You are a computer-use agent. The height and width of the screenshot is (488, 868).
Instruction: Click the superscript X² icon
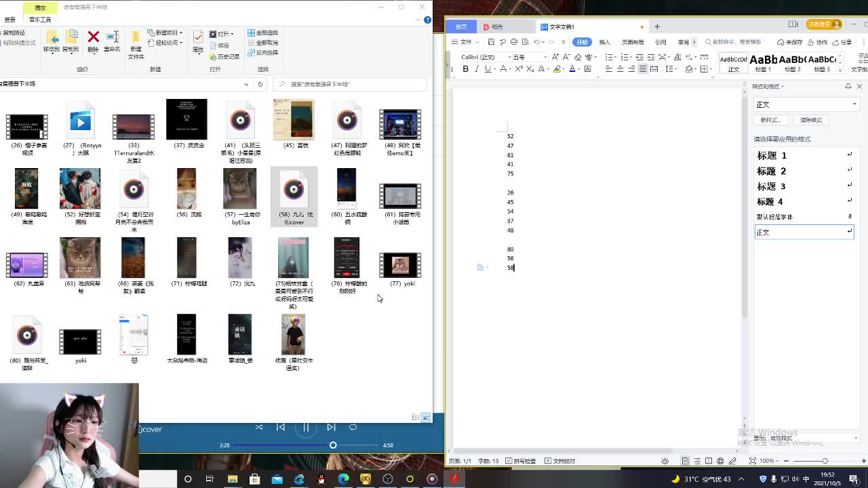(x=519, y=69)
